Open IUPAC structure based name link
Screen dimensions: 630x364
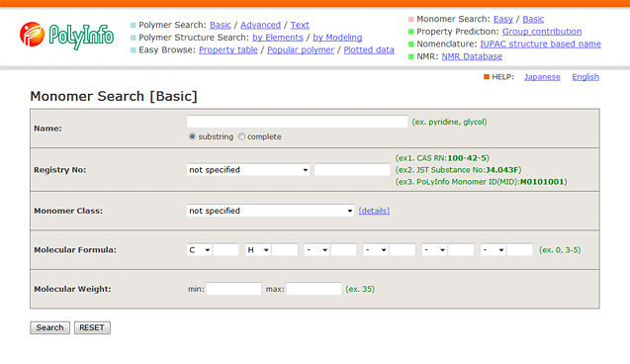pos(540,44)
